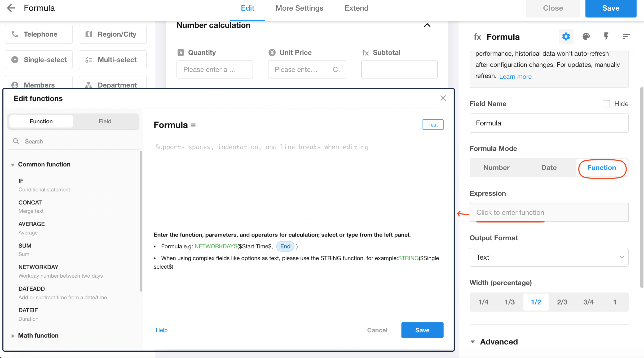The image size is (644, 358).
Task: Open the Output Format dropdown
Action: click(549, 257)
